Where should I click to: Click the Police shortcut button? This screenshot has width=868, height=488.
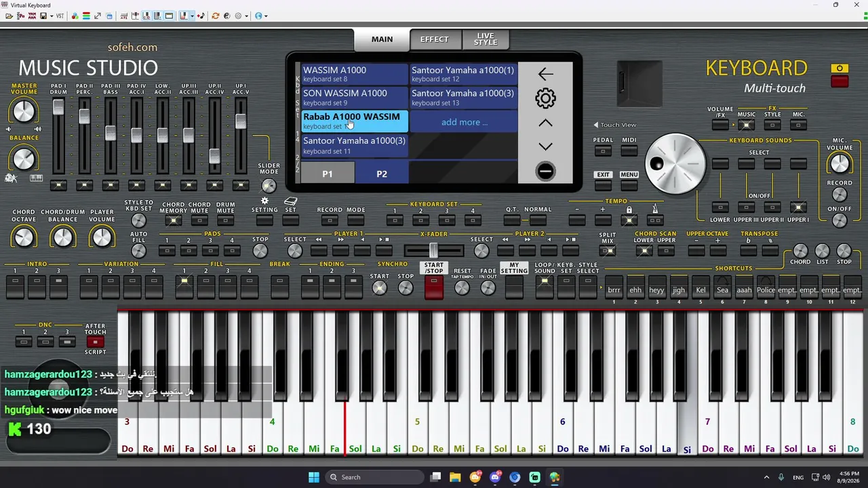click(766, 289)
